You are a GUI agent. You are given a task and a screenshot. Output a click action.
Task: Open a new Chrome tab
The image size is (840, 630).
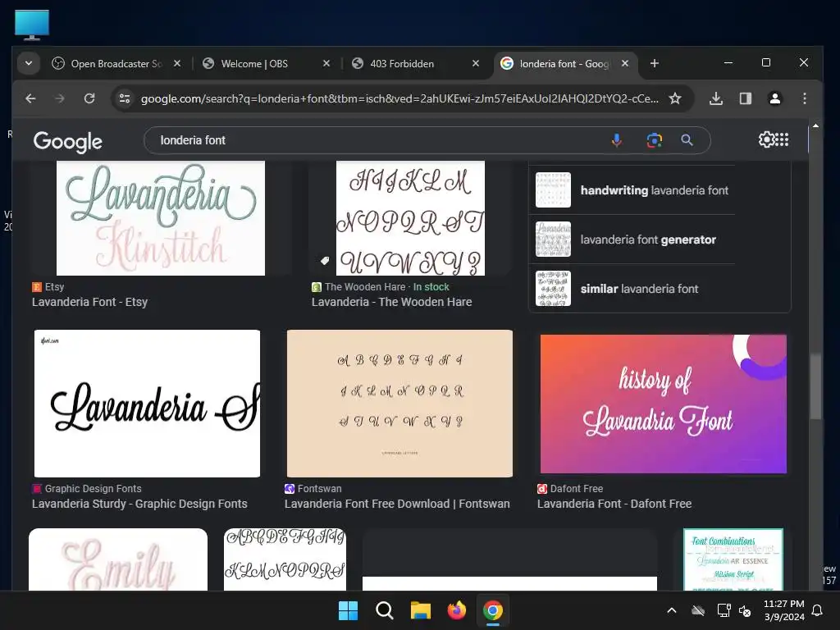coord(654,63)
